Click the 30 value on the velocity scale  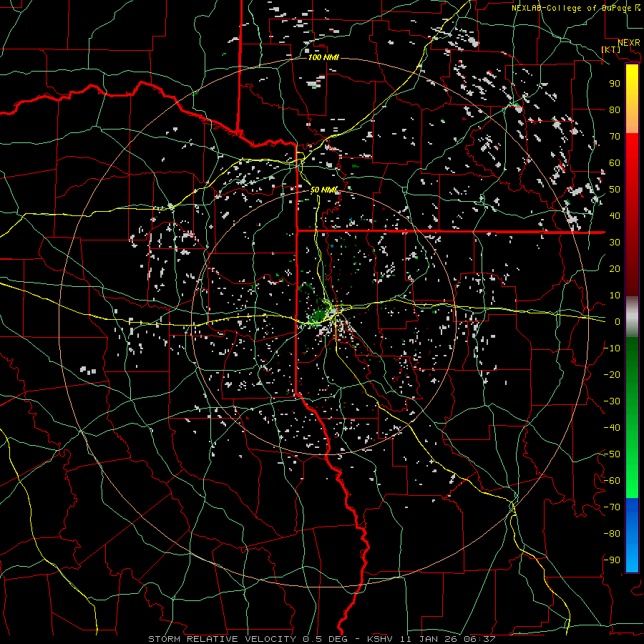tap(615, 243)
